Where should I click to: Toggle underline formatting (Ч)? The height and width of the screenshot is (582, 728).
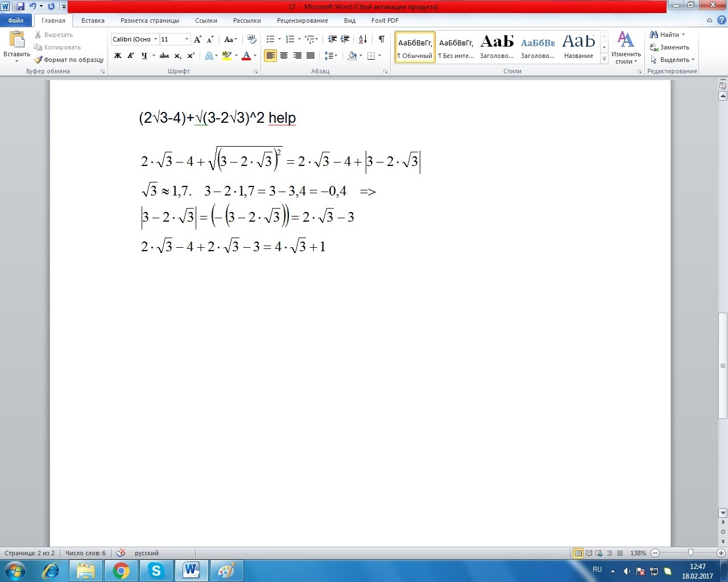(x=144, y=56)
